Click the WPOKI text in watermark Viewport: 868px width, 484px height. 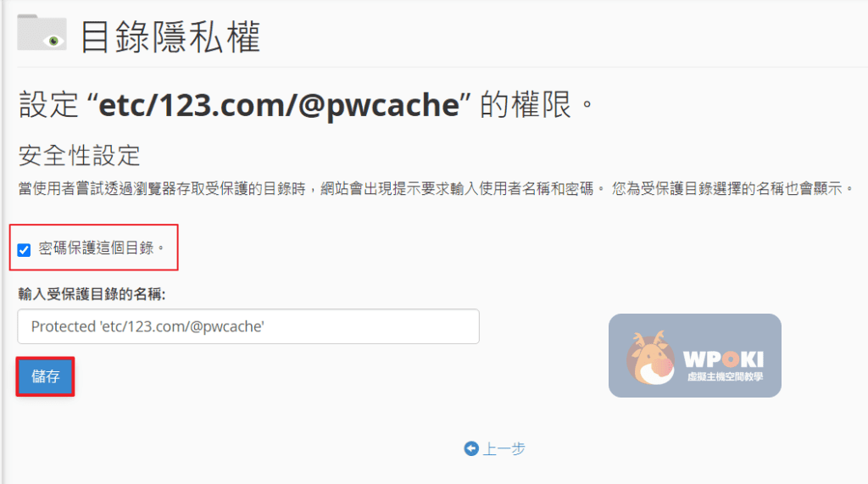click(x=724, y=359)
